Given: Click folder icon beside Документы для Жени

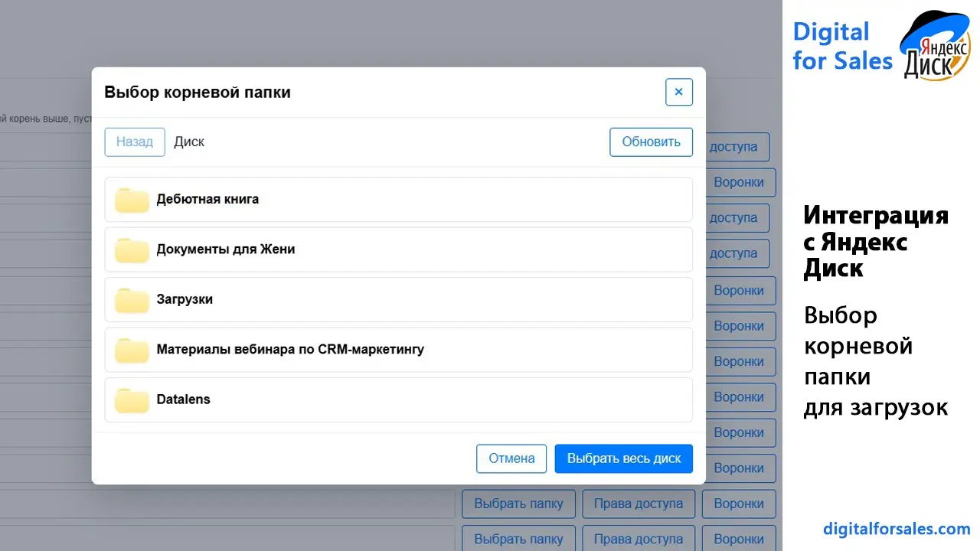Looking at the screenshot, I should pyautogui.click(x=132, y=250).
